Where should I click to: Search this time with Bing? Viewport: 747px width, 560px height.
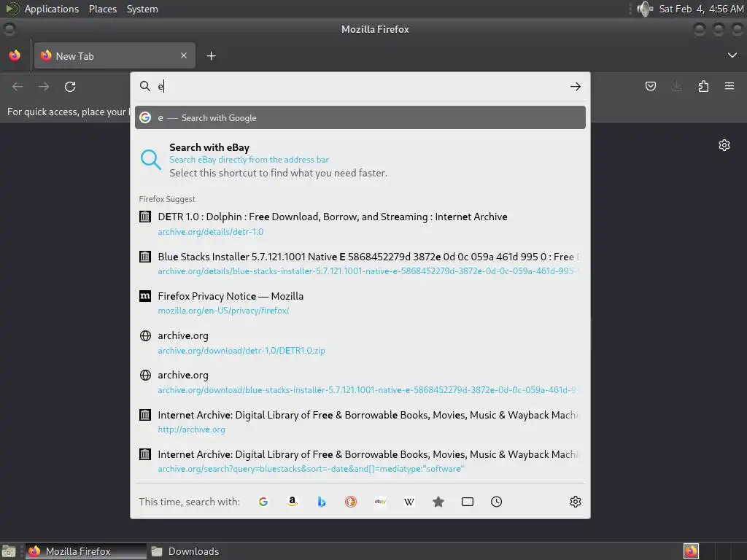322,502
